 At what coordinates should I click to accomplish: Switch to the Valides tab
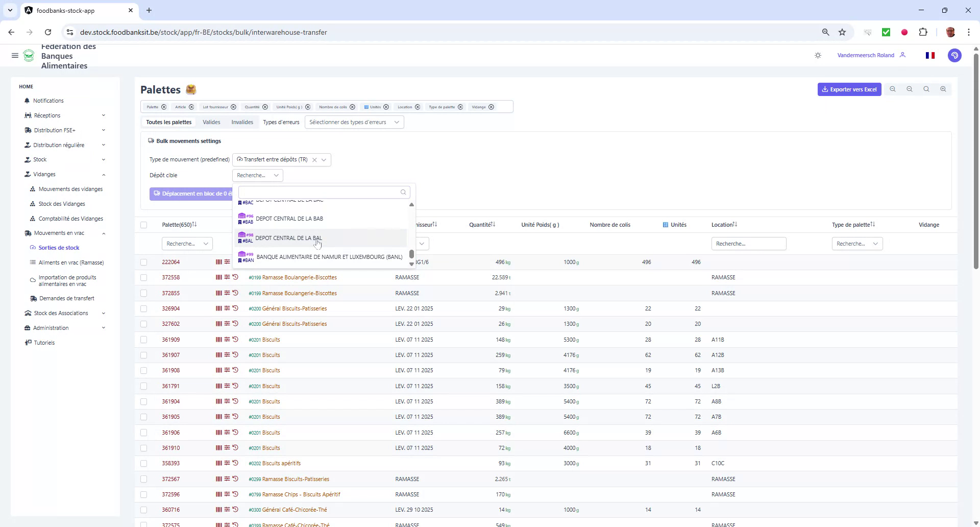(x=211, y=122)
